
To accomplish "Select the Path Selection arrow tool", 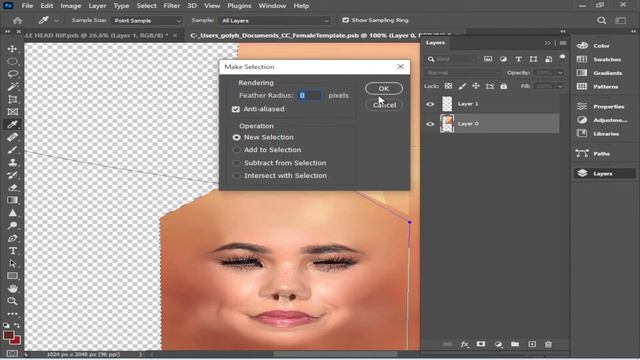I will point(12,263).
